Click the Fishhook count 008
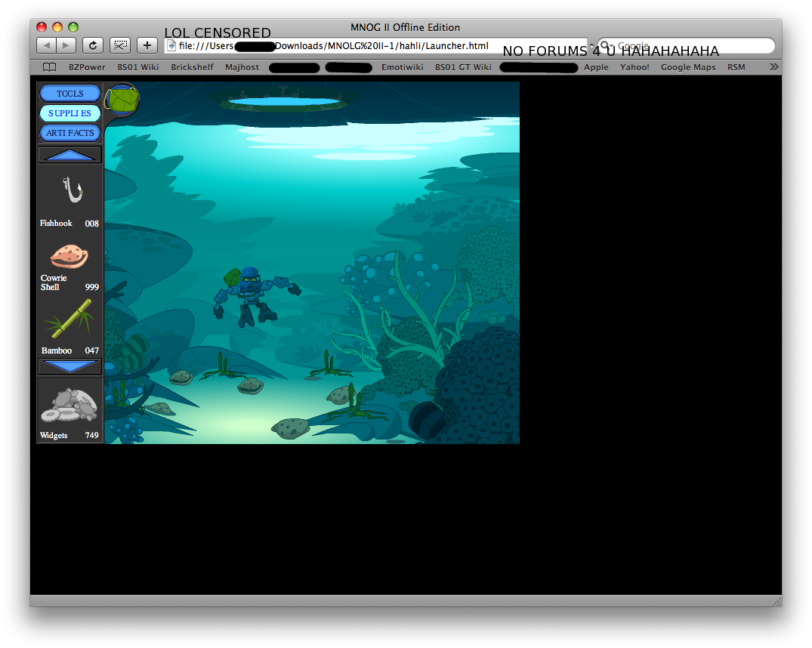The image size is (812, 648). coord(91,224)
